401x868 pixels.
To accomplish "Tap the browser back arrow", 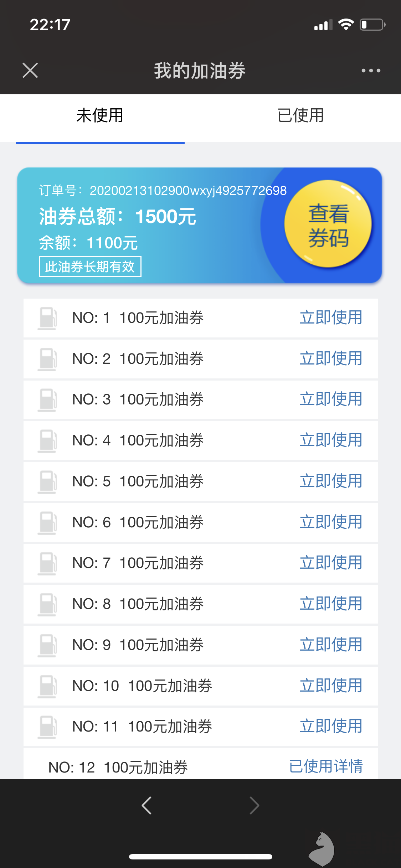I will click(146, 805).
